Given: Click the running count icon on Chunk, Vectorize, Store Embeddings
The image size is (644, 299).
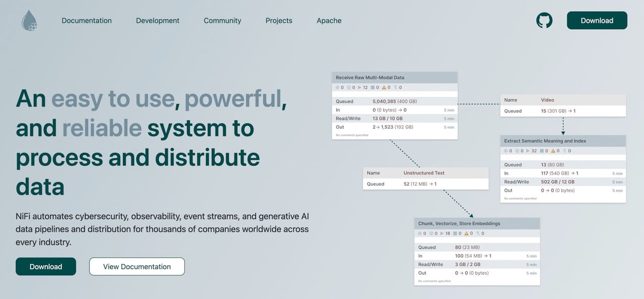Looking at the screenshot, I should 442,233.
